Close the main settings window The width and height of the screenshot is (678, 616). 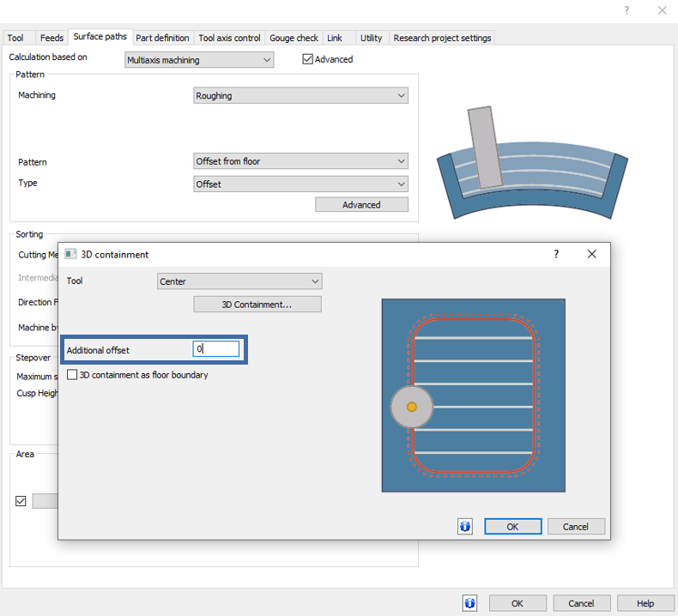[662, 10]
